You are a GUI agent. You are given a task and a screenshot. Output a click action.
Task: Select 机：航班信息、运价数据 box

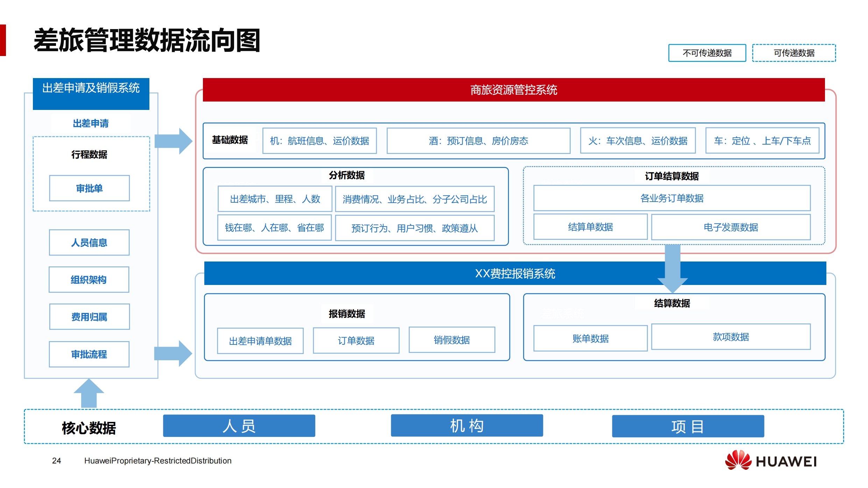[319, 141]
